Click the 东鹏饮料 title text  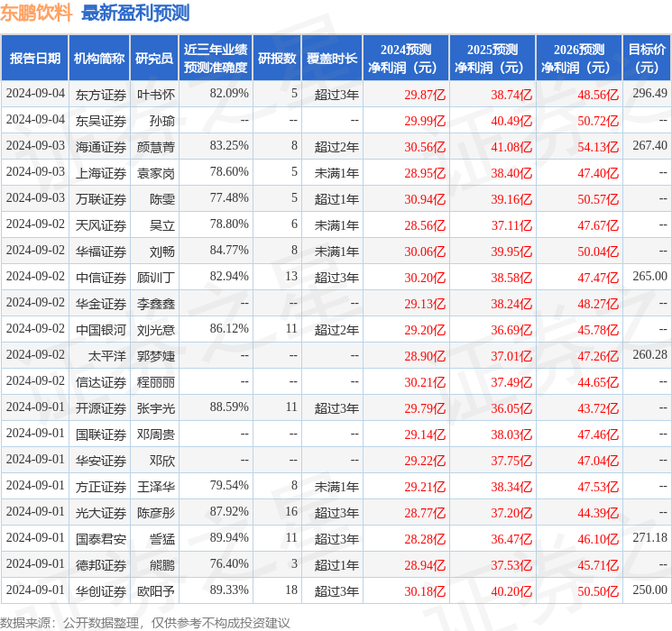pos(36,13)
